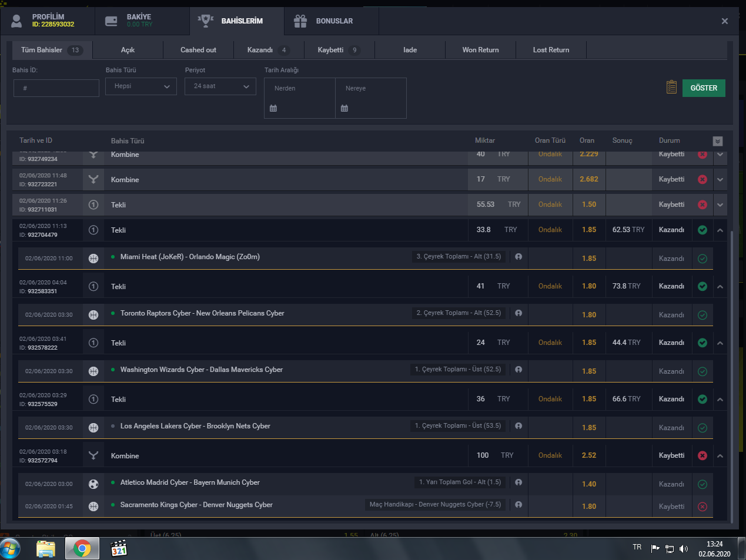Viewport: 746px width, 560px height.
Task: Open the PROFİLİM tab
Action: (x=48, y=21)
